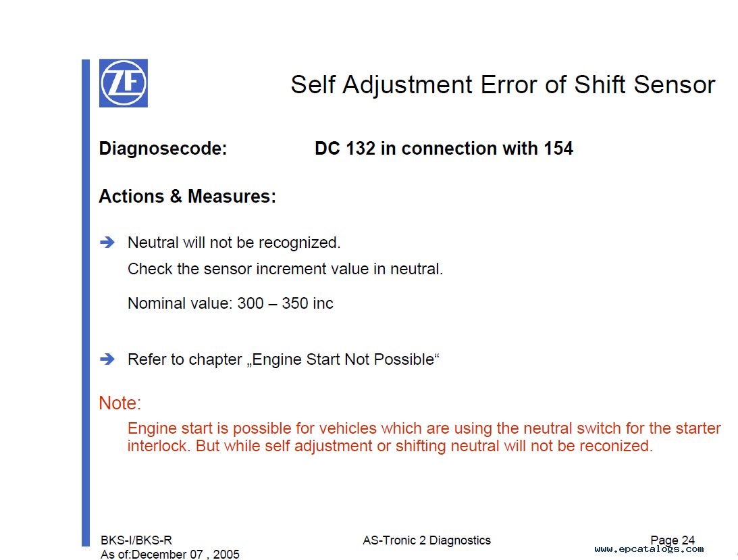Click Neutral will not be recognized line
Screen dimensions: 738x560
pos(234,243)
